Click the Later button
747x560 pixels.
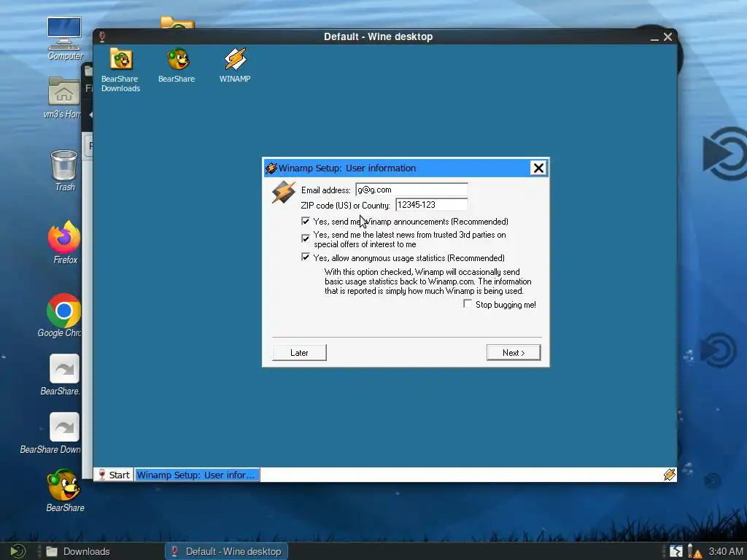[299, 353]
